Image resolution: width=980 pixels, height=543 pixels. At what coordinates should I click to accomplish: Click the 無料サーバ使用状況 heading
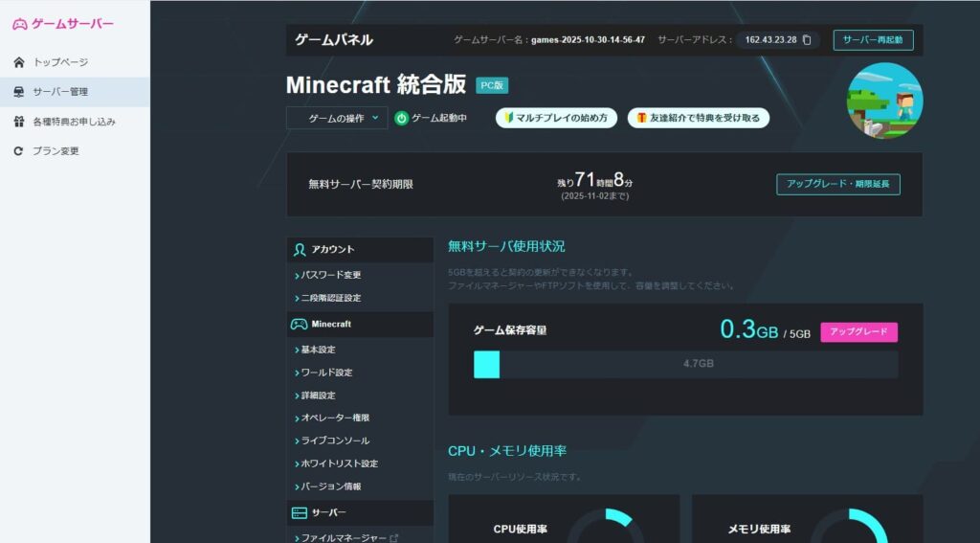506,246
